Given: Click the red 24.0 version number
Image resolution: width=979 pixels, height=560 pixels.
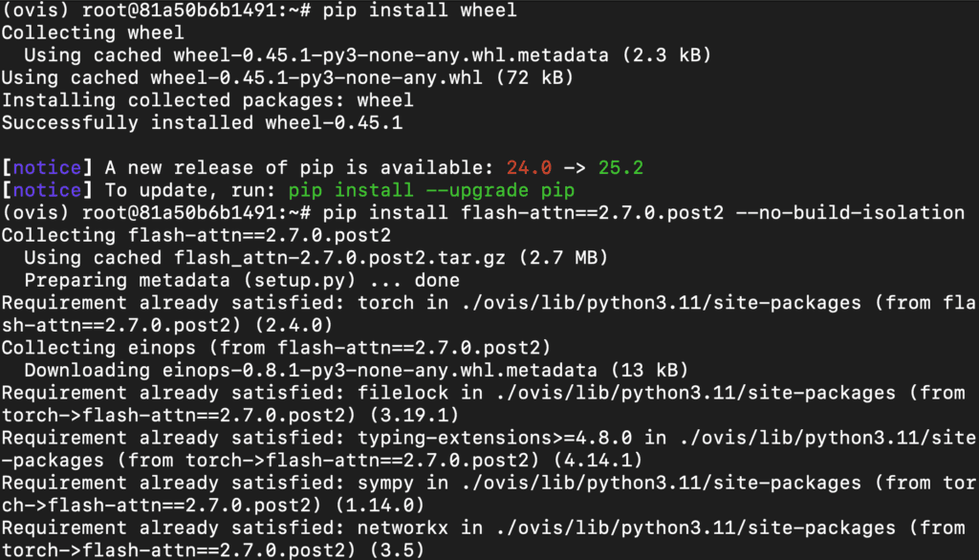Looking at the screenshot, I should [x=529, y=168].
